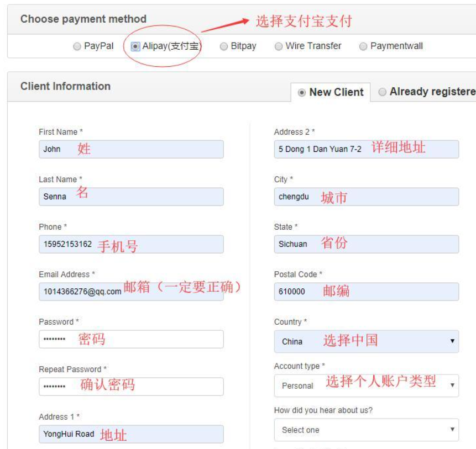The width and height of the screenshot is (476, 449).
Task: Click the Repeat Password field
Action: pyautogui.click(x=131, y=387)
